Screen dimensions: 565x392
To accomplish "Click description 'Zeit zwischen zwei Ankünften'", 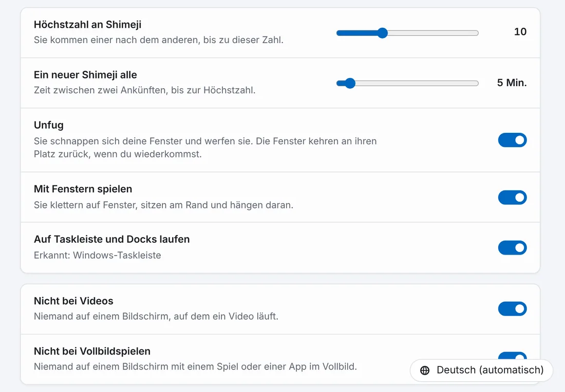I will 144,90.
